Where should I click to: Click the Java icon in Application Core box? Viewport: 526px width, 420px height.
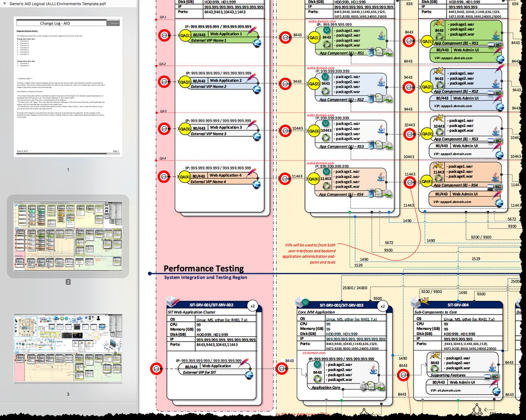tap(374, 369)
